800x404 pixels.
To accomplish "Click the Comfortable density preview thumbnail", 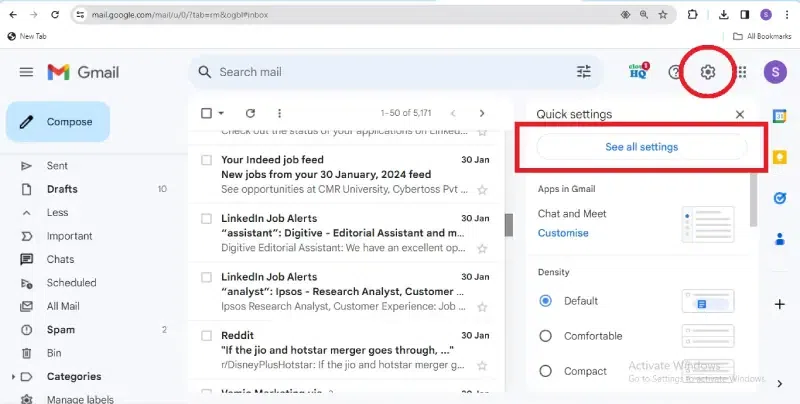I will (x=708, y=336).
